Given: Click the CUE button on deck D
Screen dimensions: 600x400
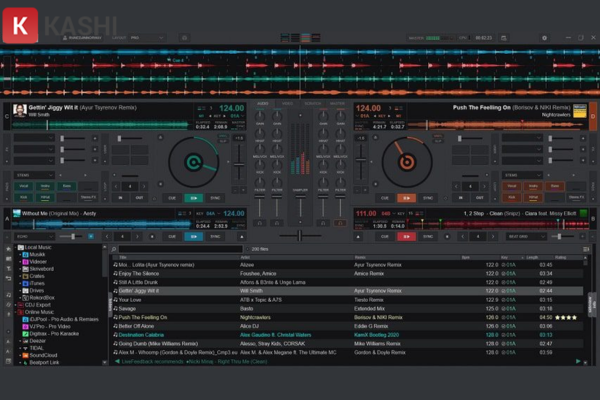Looking at the screenshot, I should [x=385, y=198].
